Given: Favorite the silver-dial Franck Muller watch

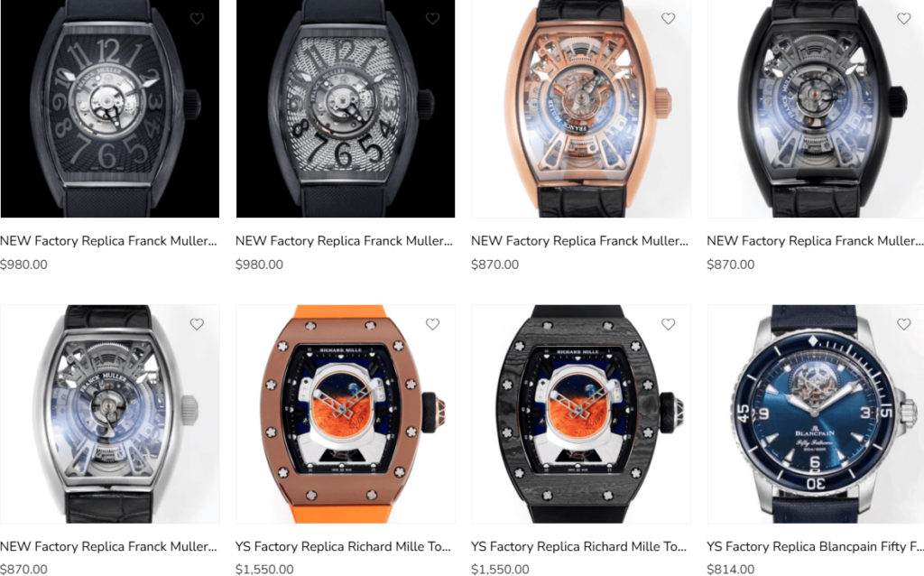Looking at the screenshot, I should (x=432, y=19).
